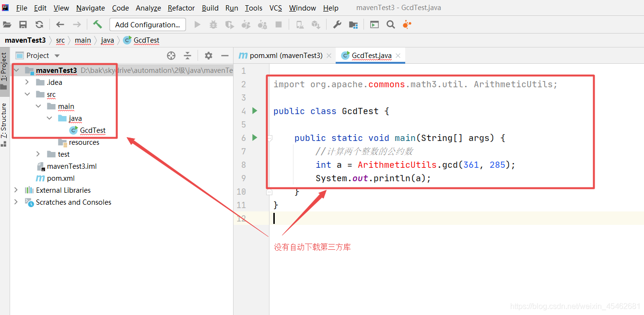Close the GcdTest.java editor tab

click(398, 56)
